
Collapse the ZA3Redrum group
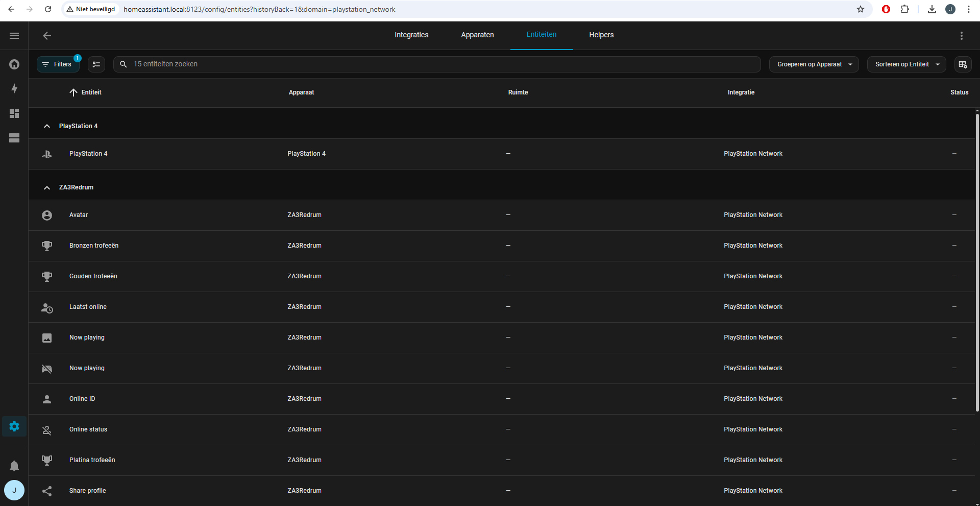[x=47, y=187]
